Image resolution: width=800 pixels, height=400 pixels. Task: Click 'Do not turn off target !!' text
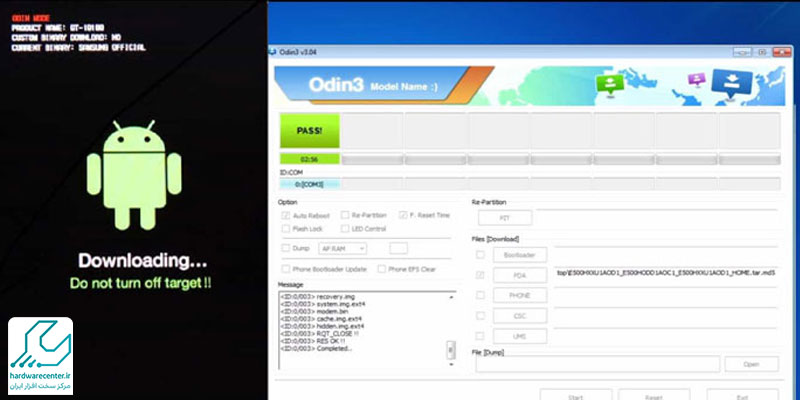coord(140,283)
